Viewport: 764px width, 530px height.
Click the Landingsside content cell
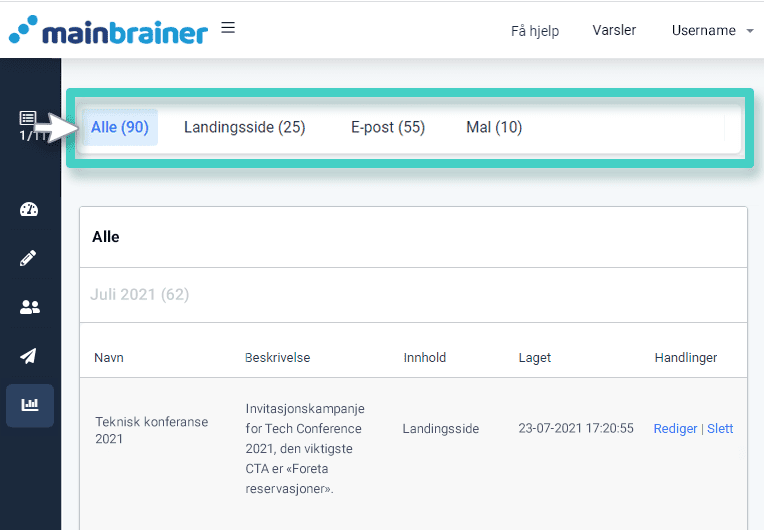click(x=440, y=429)
